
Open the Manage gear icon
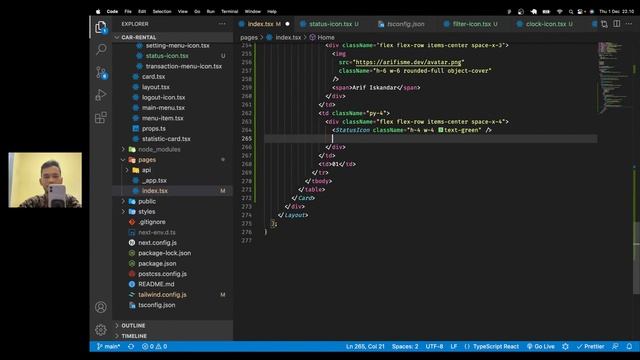[x=101, y=329]
